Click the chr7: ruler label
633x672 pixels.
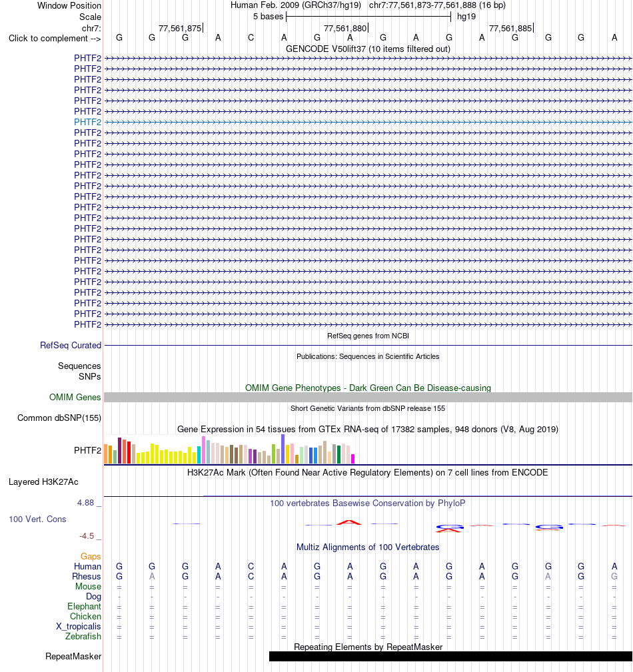pos(91,28)
